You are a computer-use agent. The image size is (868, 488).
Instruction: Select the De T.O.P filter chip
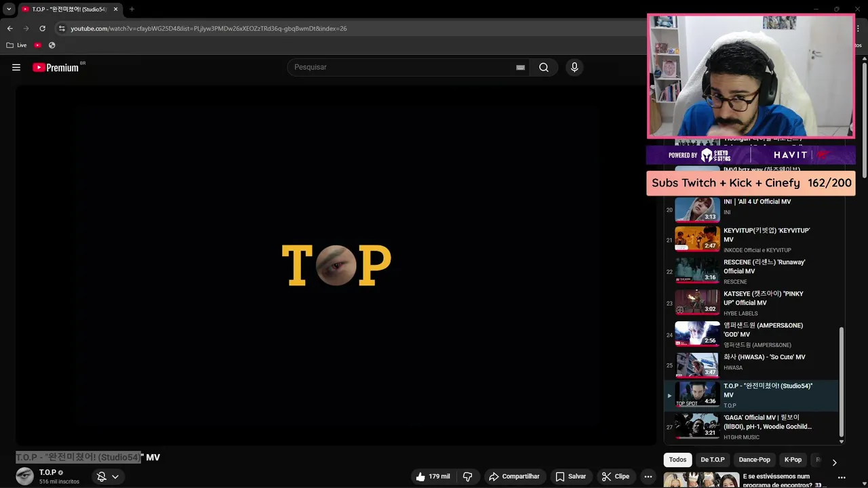pyautogui.click(x=712, y=460)
